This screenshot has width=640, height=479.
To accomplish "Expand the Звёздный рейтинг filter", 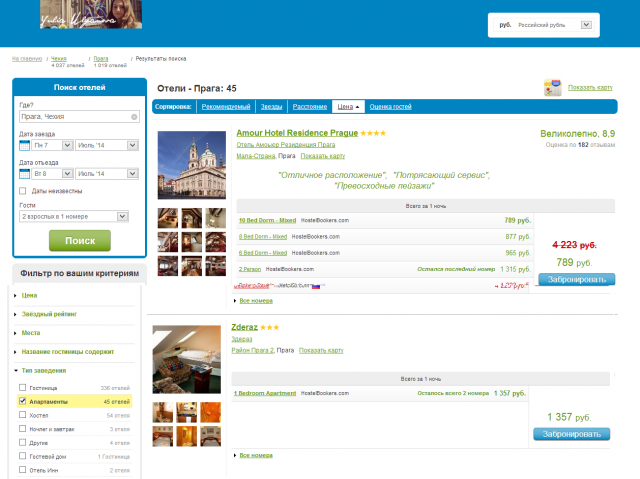I will coord(49,314).
